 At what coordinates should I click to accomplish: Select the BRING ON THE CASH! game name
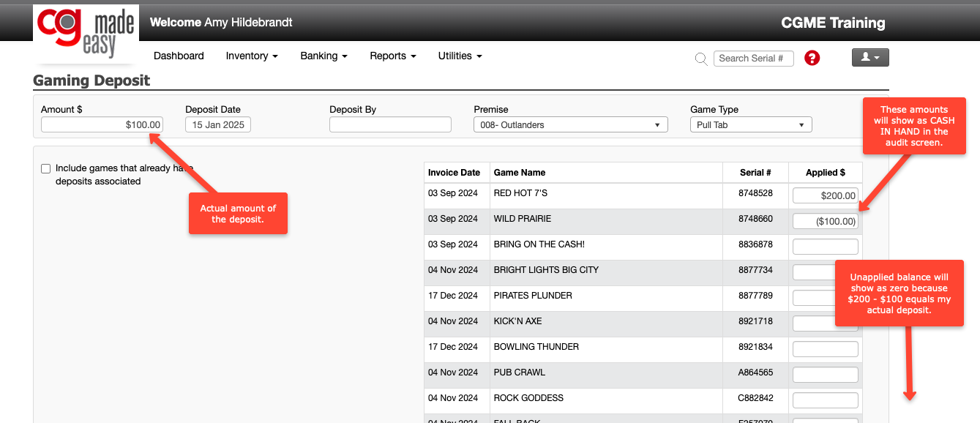pos(539,244)
